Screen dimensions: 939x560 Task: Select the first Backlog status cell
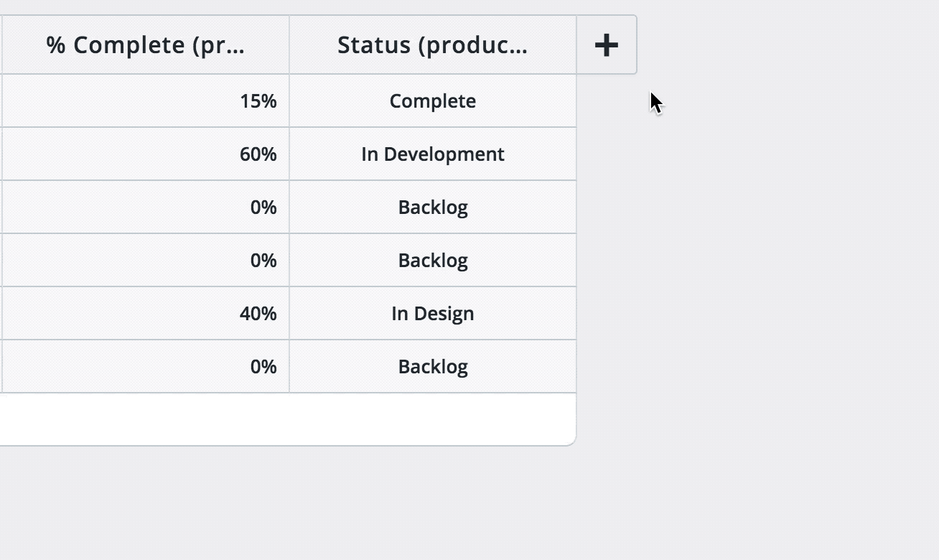coord(432,207)
